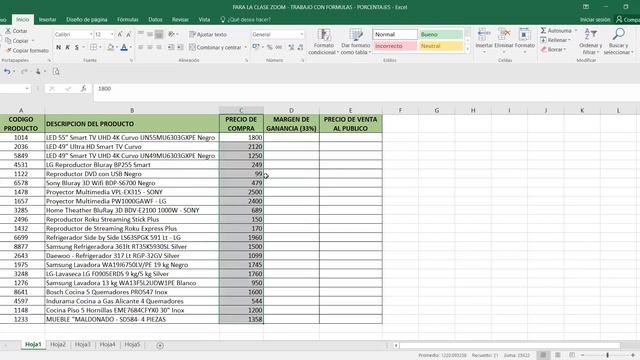Toggle bold (N) formatting

tap(58, 47)
